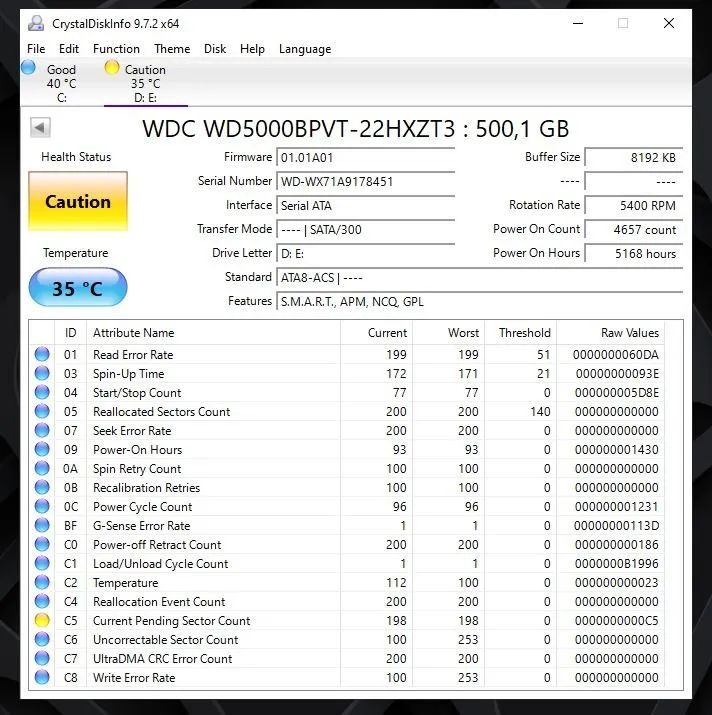The height and width of the screenshot is (715, 712).
Task: Click the Health Status label
Action: pyautogui.click(x=76, y=157)
